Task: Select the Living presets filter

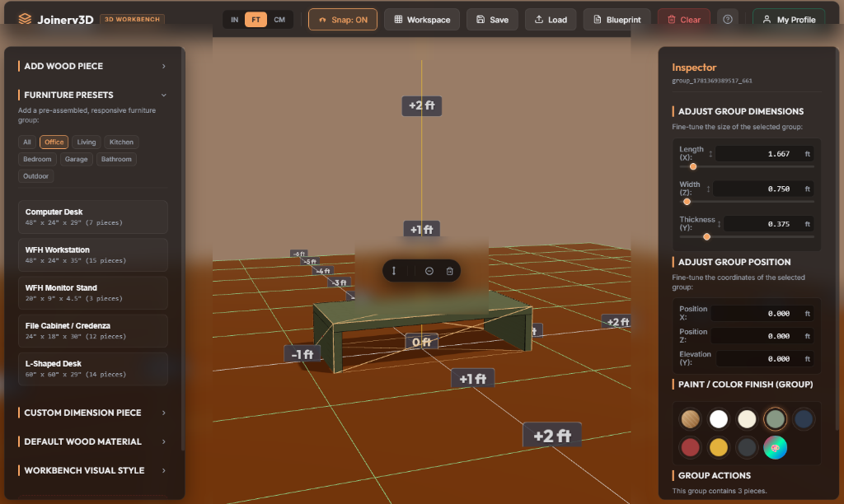Action: point(86,142)
